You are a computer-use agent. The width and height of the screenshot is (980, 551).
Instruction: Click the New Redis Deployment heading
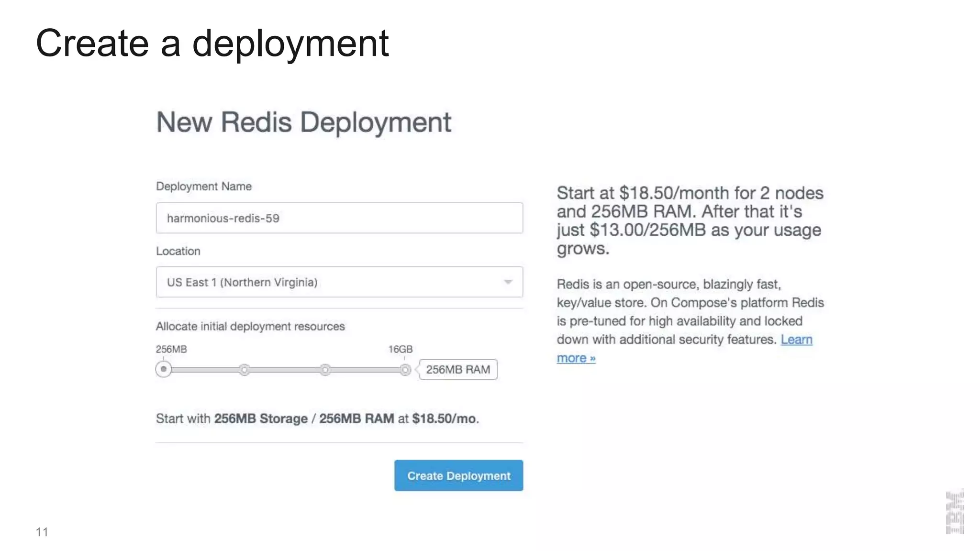click(x=303, y=122)
